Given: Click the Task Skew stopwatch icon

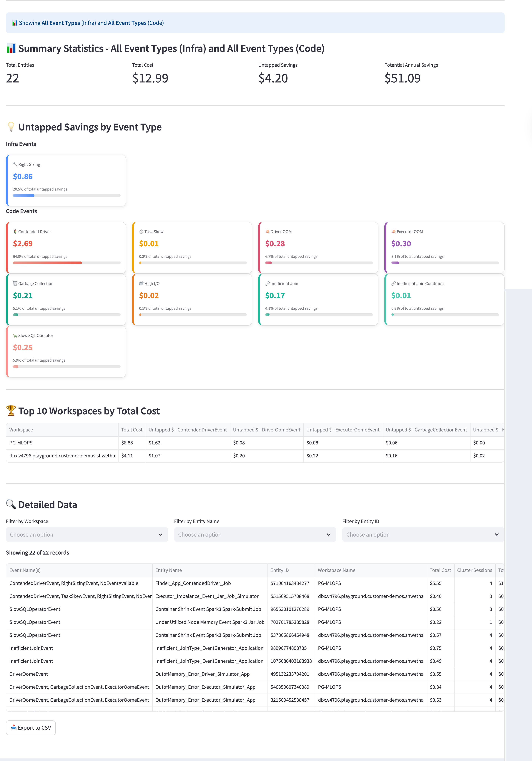Looking at the screenshot, I should tap(141, 232).
